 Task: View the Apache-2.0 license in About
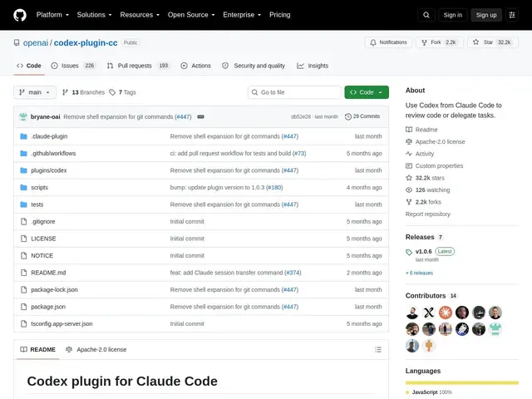click(x=435, y=142)
